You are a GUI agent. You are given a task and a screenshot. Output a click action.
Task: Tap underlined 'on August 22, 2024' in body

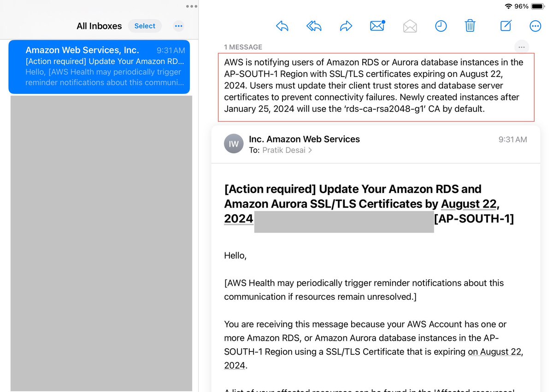coord(495,352)
